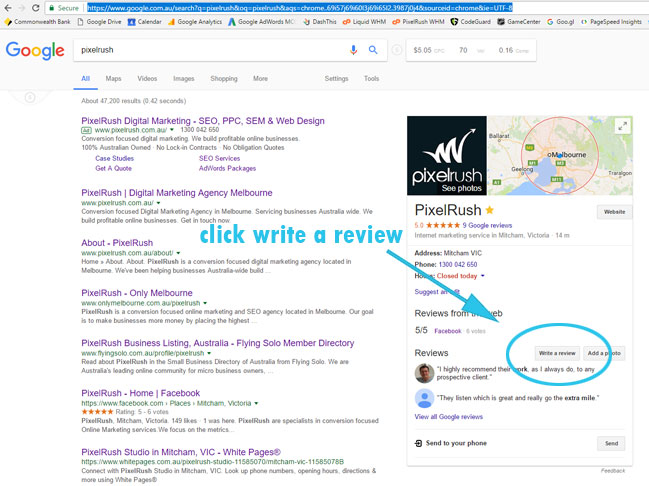Click the browser back arrow
The width and height of the screenshot is (649, 486).
coord(9,6)
